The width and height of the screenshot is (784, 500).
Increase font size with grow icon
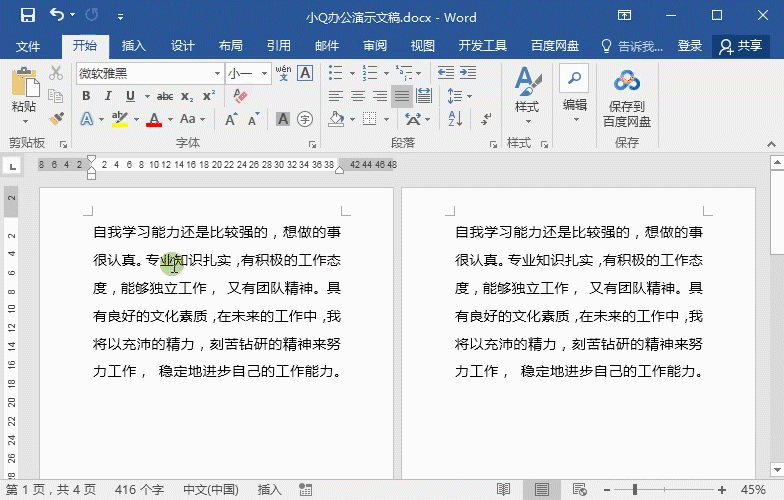point(230,119)
